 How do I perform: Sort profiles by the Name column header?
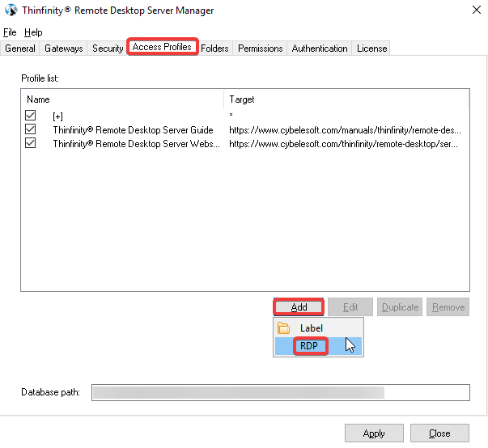click(x=122, y=99)
